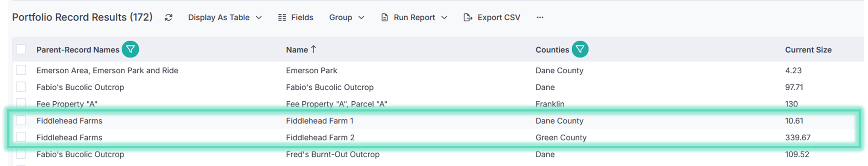Click Fiddlehead Farms parent of Farm 2
This screenshot has height=166, width=868.
pos(69,138)
